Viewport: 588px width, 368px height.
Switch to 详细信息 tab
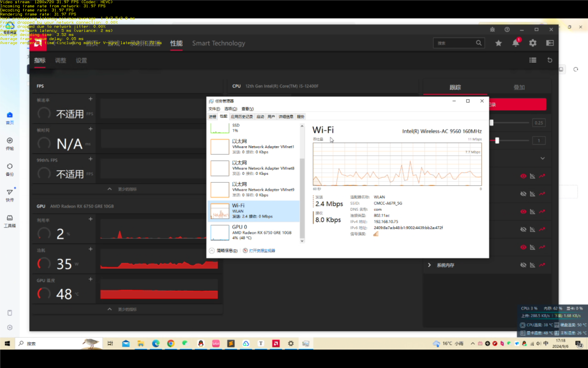[286, 116]
